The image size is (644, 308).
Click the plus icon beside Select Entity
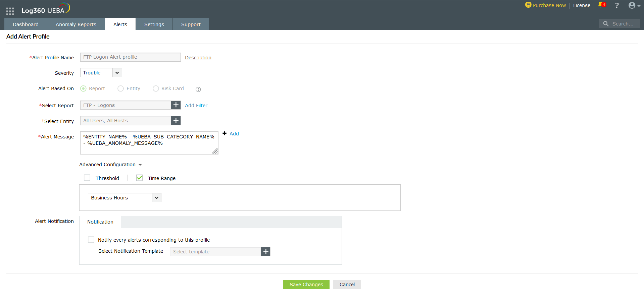(176, 121)
